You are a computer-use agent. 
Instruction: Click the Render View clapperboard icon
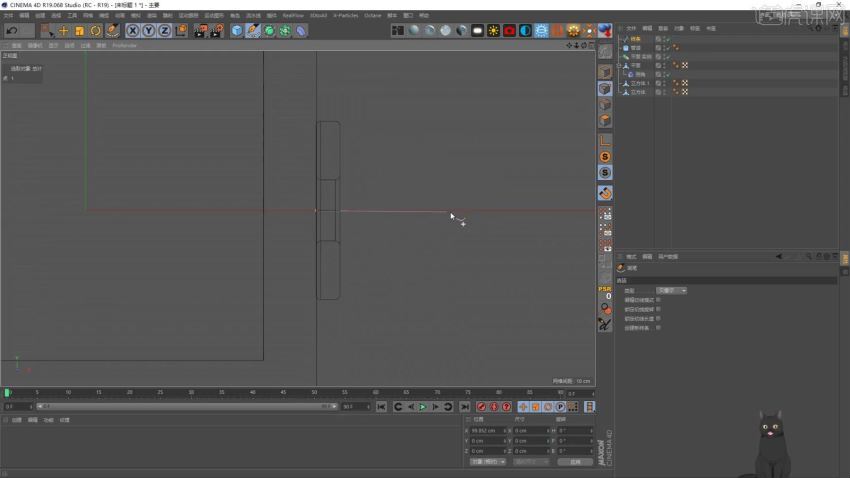click(x=200, y=30)
